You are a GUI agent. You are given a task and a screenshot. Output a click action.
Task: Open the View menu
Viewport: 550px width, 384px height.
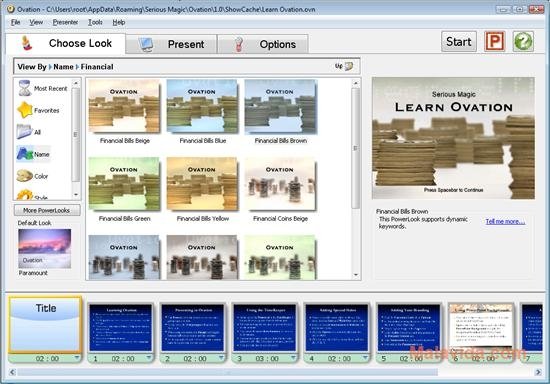pos(36,22)
